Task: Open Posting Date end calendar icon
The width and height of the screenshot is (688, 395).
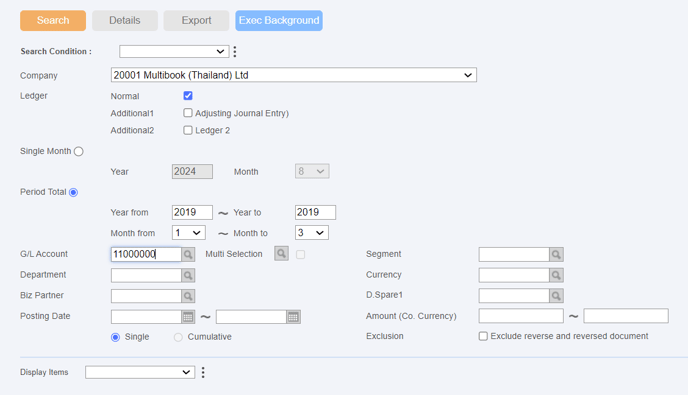Action: tap(294, 316)
